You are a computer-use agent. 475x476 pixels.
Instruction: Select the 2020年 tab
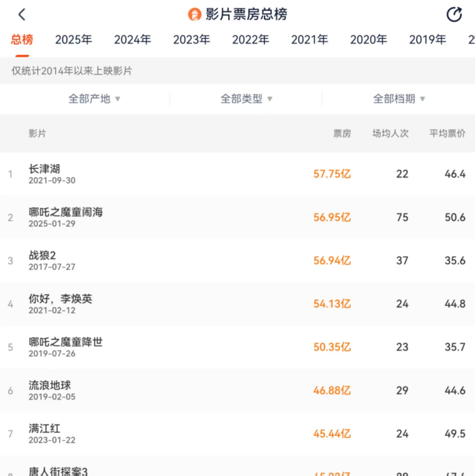[369, 40]
